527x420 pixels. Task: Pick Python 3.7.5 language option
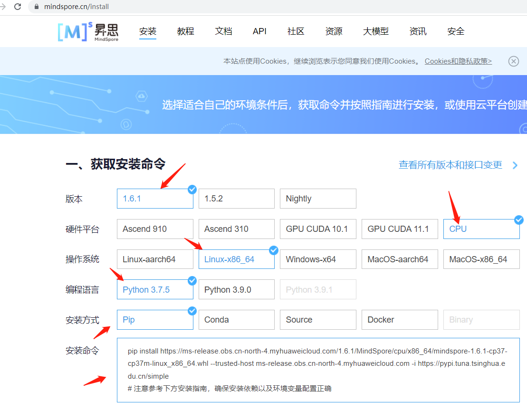[155, 289]
